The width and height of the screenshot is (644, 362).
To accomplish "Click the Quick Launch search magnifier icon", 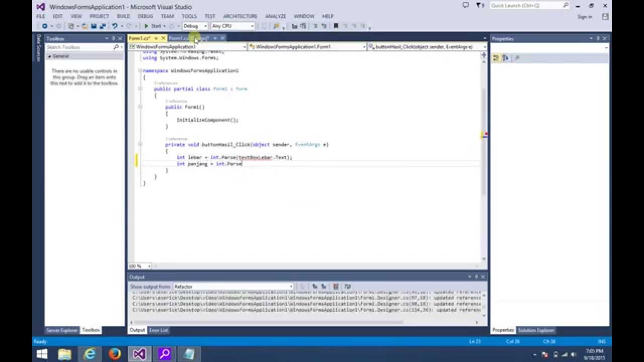I will [x=566, y=6].
